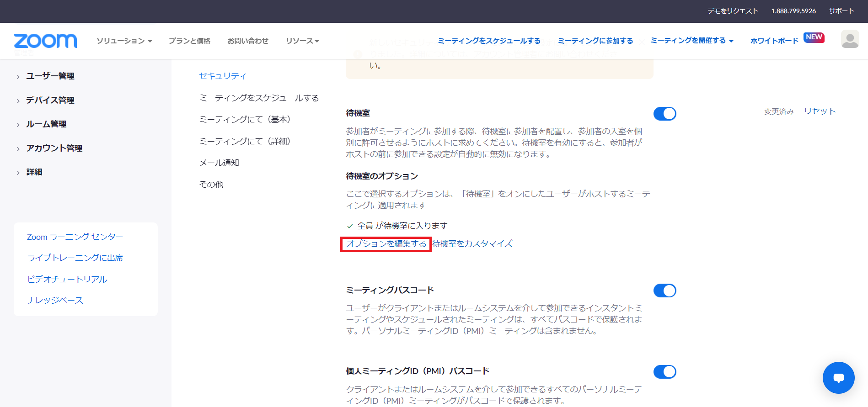Click プランと価格 in the navigation bar
The width and height of the screenshot is (868, 407).
189,41
